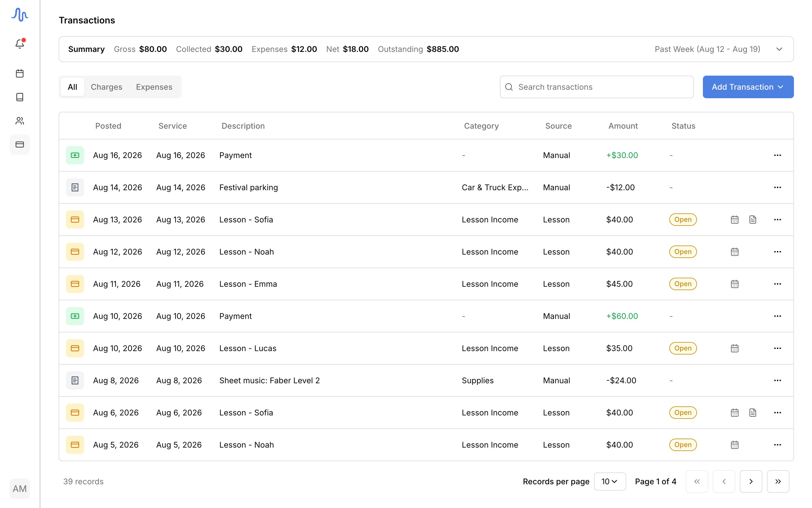Viewport: 812px width, 508px height.
Task: Click the Description column header
Action: 243,126
